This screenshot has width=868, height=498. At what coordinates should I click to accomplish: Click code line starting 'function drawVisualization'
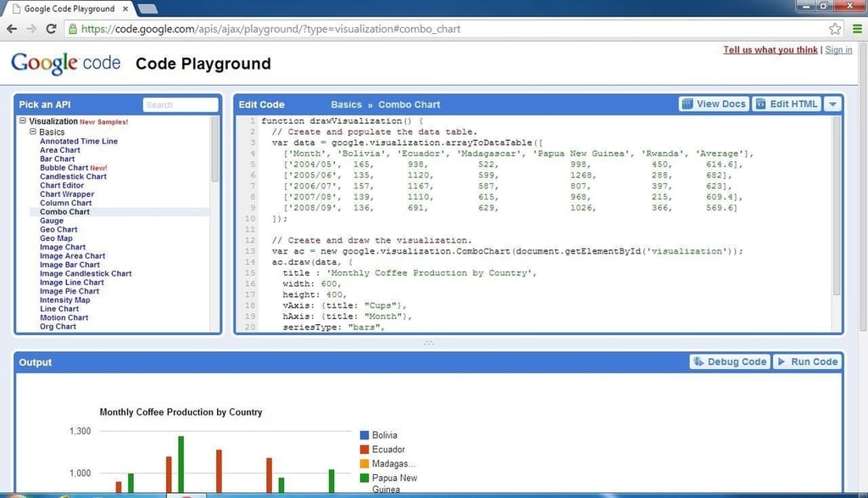tap(342, 120)
